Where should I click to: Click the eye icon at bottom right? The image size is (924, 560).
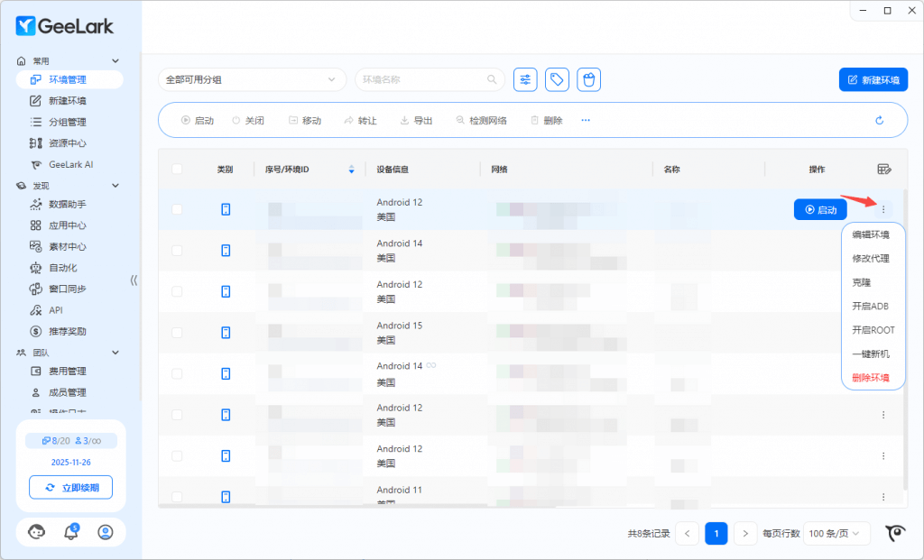coord(894,533)
